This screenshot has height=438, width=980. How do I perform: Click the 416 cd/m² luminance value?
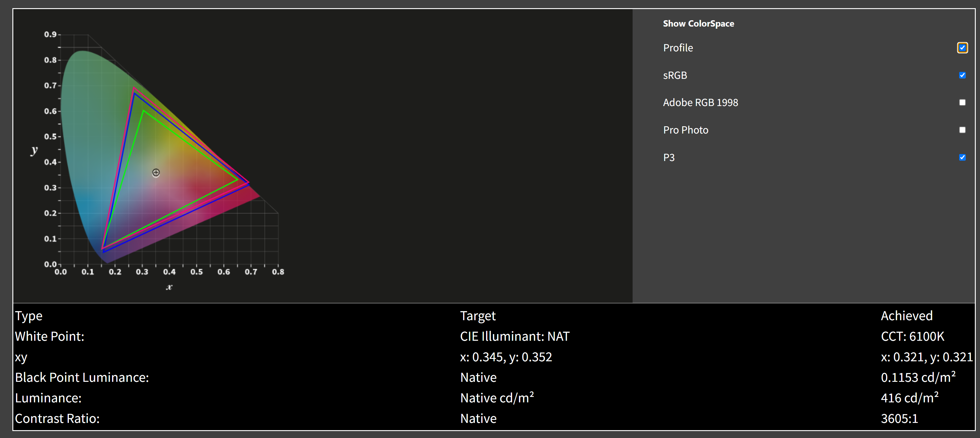click(x=909, y=398)
